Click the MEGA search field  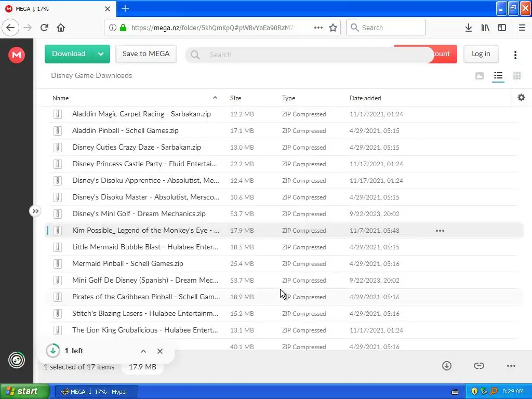click(x=310, y=55)
